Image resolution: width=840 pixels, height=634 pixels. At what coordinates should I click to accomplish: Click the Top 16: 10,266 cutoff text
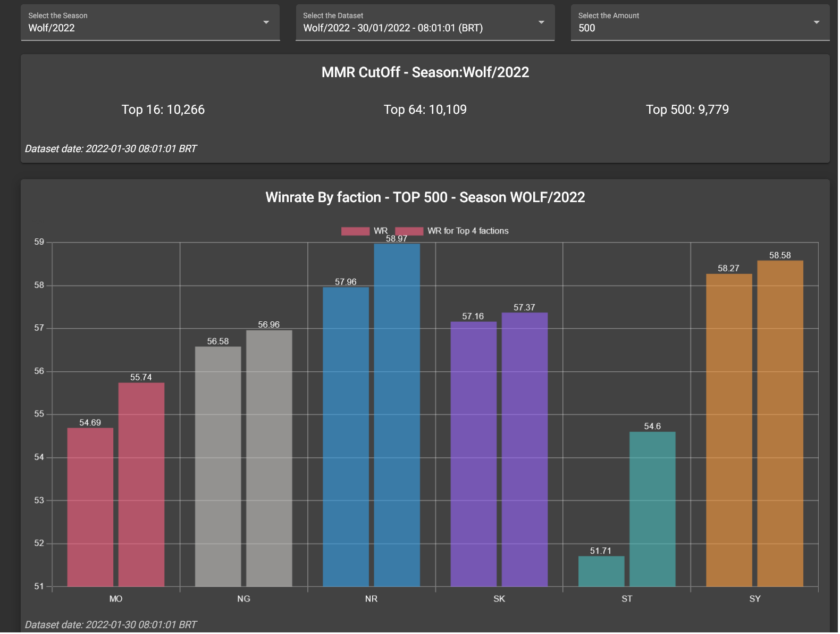click(163, 110)
